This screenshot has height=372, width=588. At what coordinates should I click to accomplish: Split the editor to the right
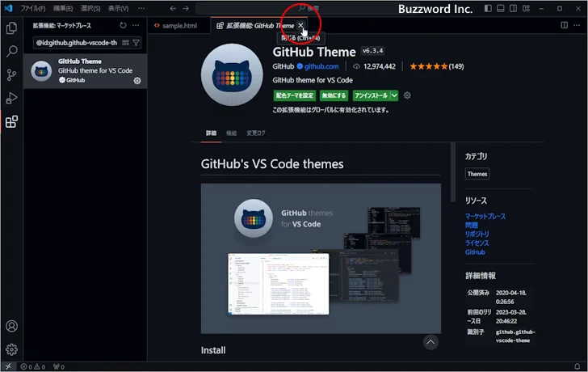564,25
